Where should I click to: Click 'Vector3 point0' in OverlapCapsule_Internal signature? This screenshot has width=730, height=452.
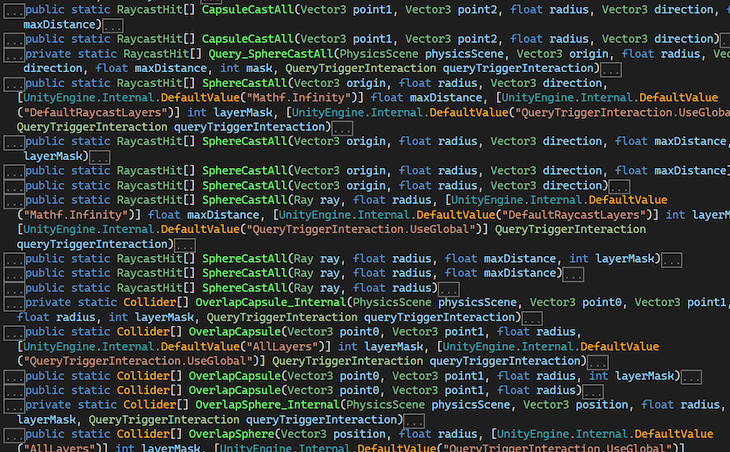click(x=575, y=303)
